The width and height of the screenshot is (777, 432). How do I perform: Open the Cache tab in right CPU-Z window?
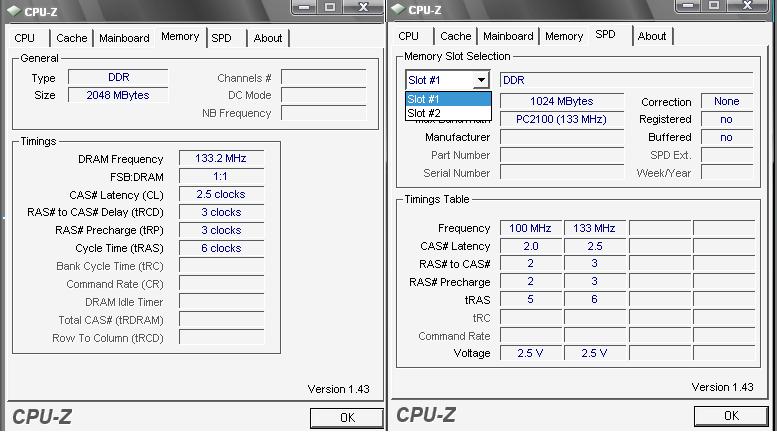[x=455, y=36]
